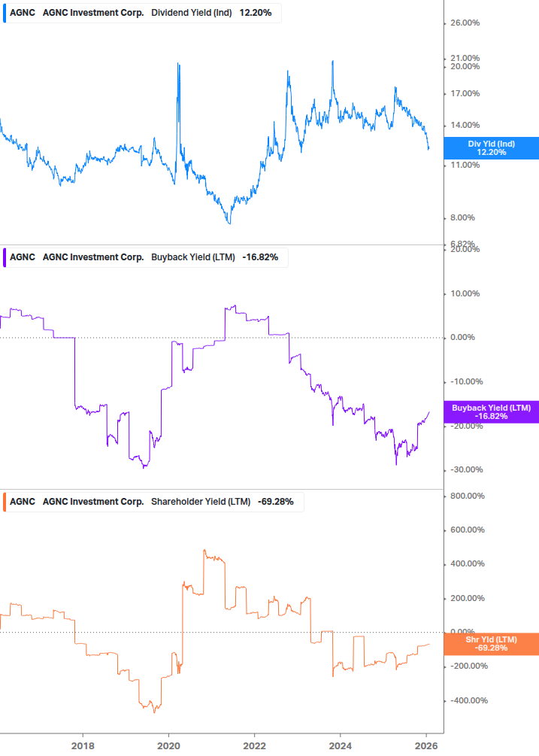Image resolution: width=539 pixels, height=756 pixels.
Task: Click the 2018 label on time axis
Action: pyautogui.click(x=82, y=744)
